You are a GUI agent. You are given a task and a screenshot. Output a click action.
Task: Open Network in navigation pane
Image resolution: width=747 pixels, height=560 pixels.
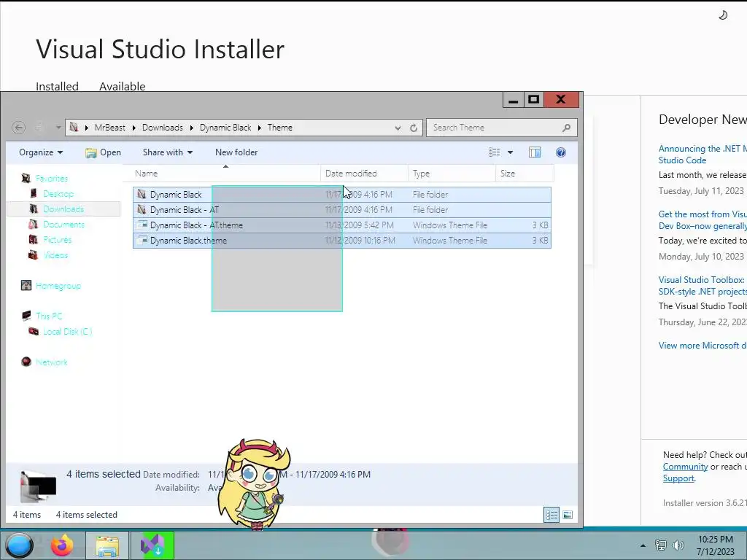52,362
